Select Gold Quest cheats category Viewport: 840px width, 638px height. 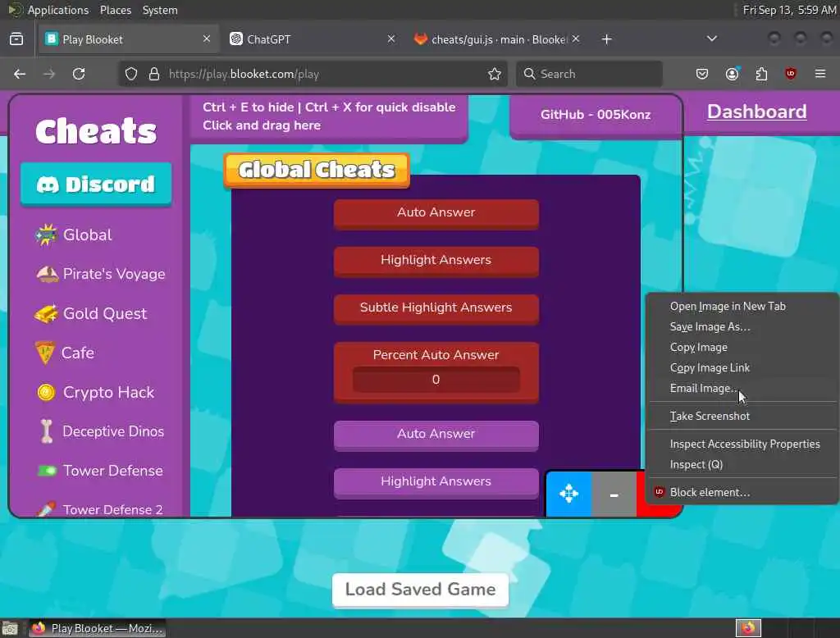point(91,313)
